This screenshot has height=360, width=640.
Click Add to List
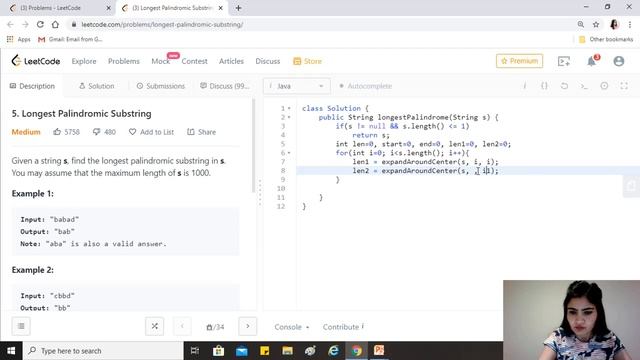point(151,132)
